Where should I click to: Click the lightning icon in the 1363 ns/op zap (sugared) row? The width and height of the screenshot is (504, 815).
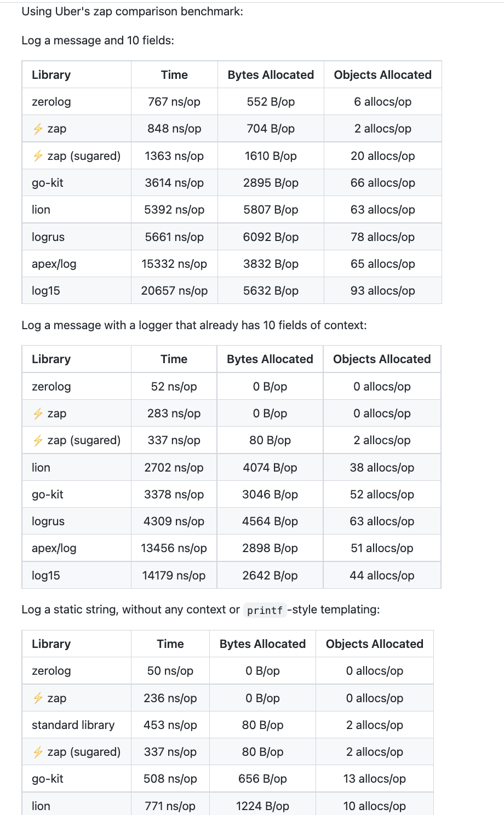coord(38,156)
